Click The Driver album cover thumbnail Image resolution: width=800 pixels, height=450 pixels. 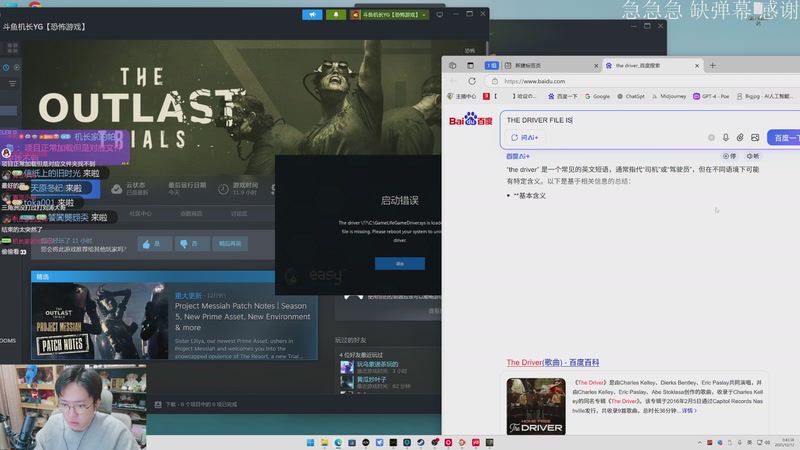tap(536, 406)
